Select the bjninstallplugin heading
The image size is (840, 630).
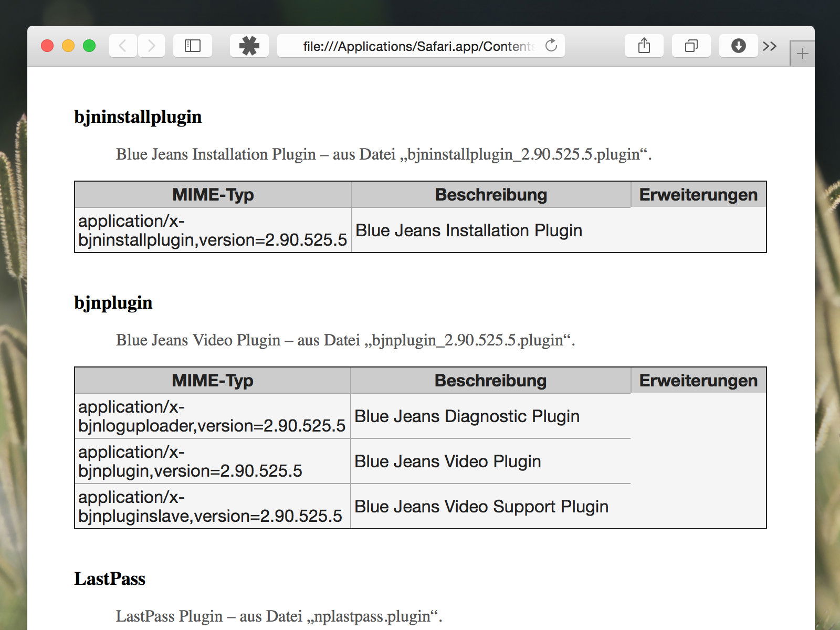click(138, 117)
